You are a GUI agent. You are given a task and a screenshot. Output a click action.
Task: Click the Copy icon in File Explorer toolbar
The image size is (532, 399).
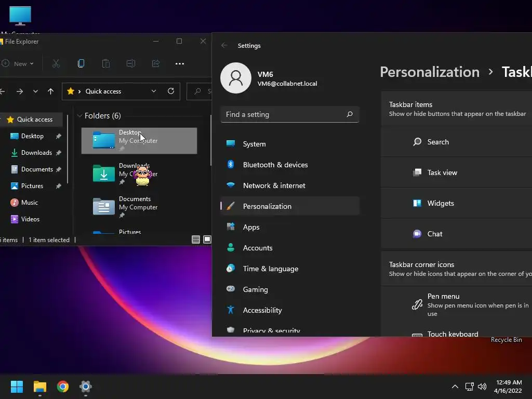[81, 63]
